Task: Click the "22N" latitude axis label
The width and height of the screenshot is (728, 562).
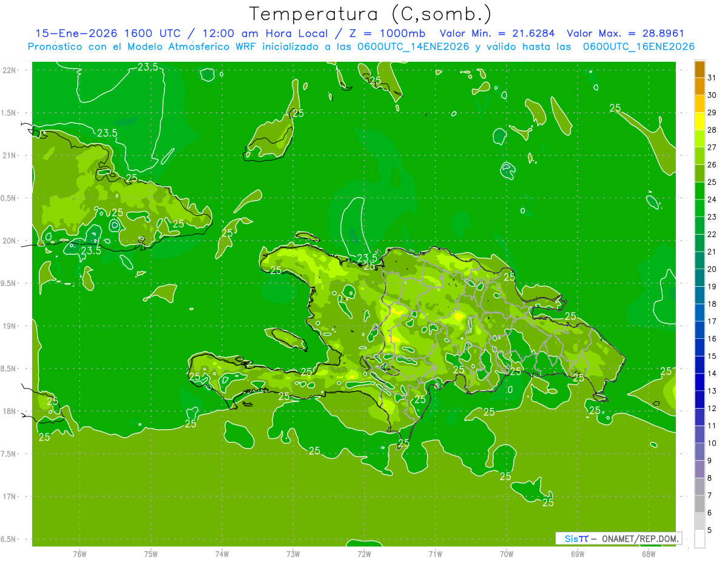Action: tap(9, 70)
